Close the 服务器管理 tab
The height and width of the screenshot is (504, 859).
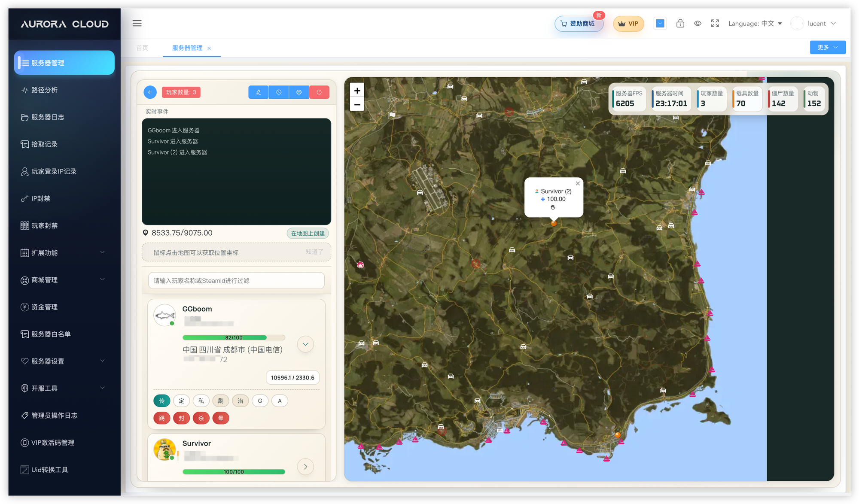209,48
